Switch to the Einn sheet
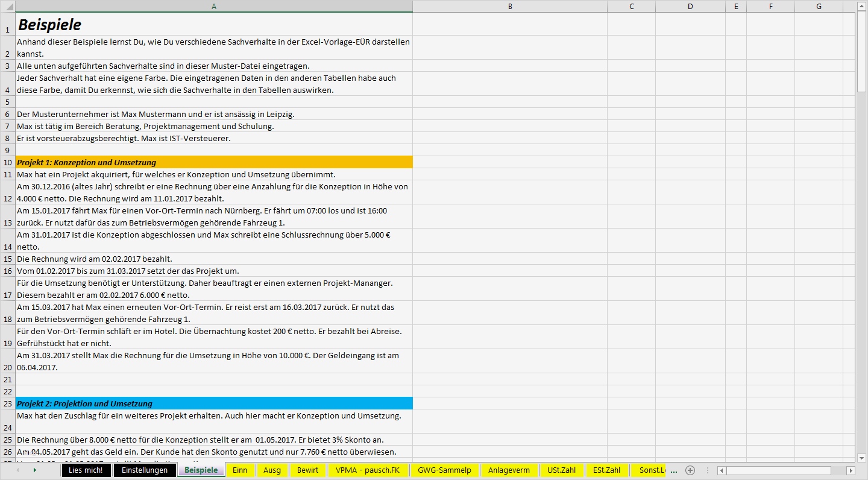The height and width of the screenshot is (480, 868). pos(241,470)
